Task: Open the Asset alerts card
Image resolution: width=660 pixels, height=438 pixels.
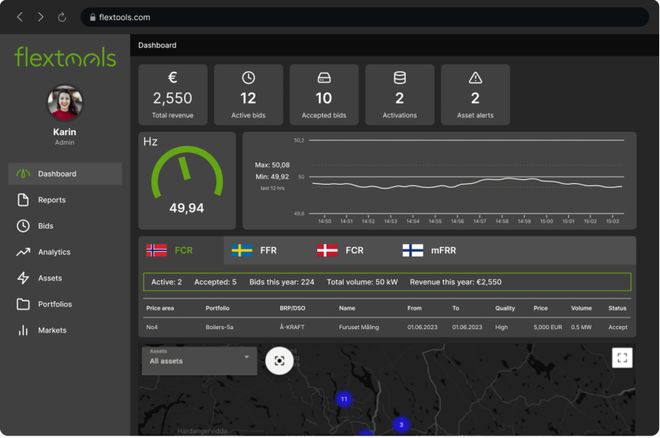Action: [475, 95]
